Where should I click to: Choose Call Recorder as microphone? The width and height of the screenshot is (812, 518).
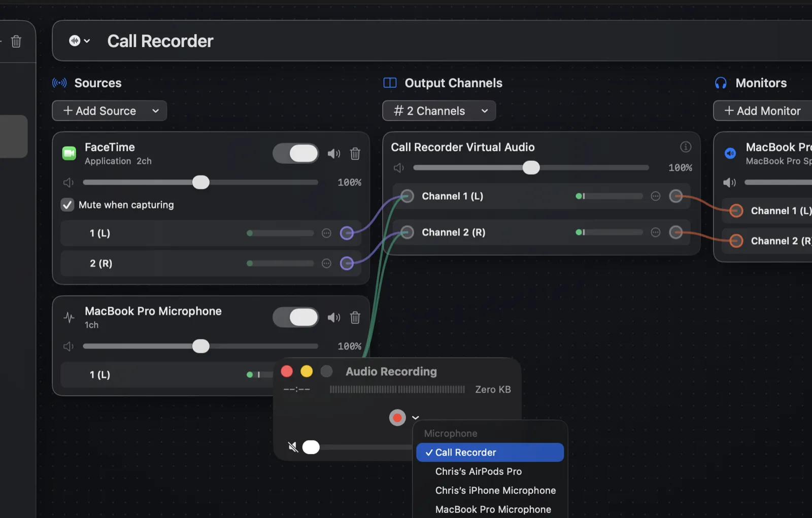[x=490, y=453]
